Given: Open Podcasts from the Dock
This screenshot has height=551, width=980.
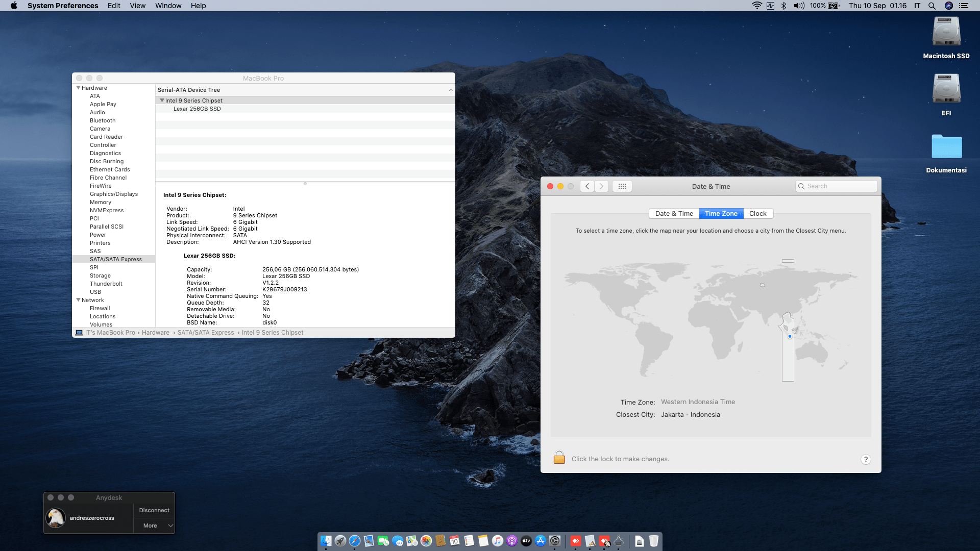Looking at the screenshot, I should [512, 541].
